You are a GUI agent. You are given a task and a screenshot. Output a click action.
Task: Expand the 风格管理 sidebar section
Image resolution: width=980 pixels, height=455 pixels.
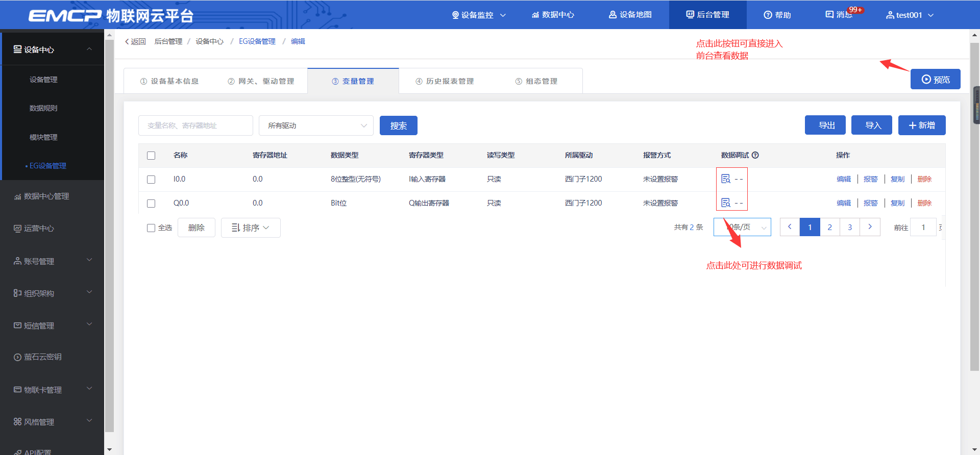(89, 421)
